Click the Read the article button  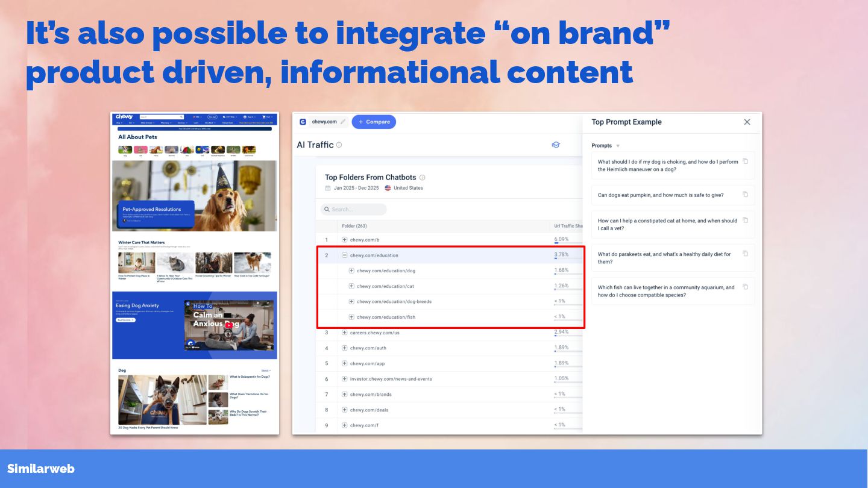point(125,320)
